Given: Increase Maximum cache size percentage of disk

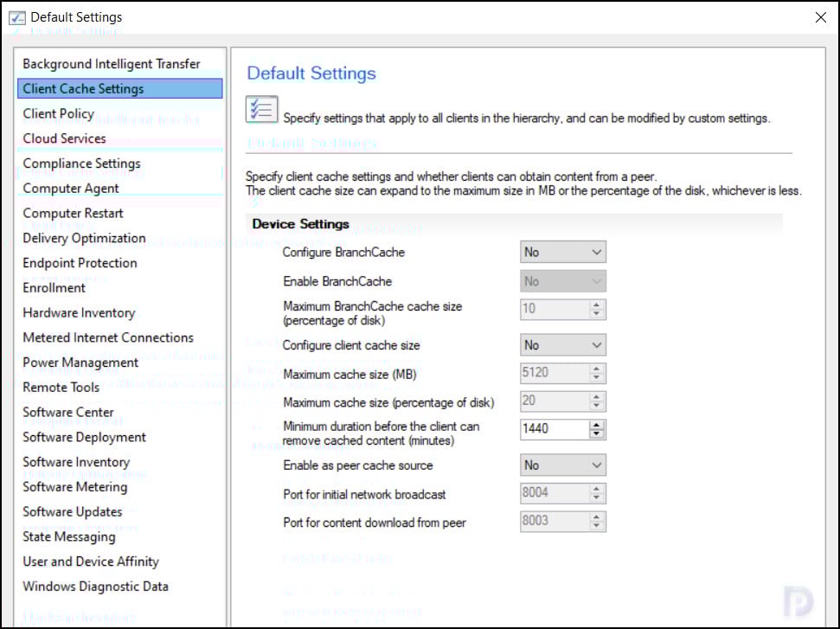Looking at the screenshot, I should [596, 396].
